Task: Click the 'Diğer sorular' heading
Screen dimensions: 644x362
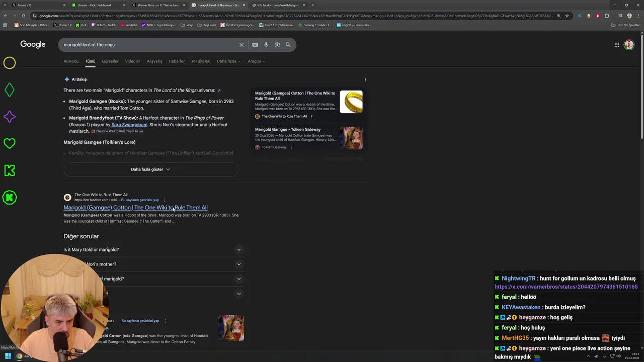Action: (81, 236)
